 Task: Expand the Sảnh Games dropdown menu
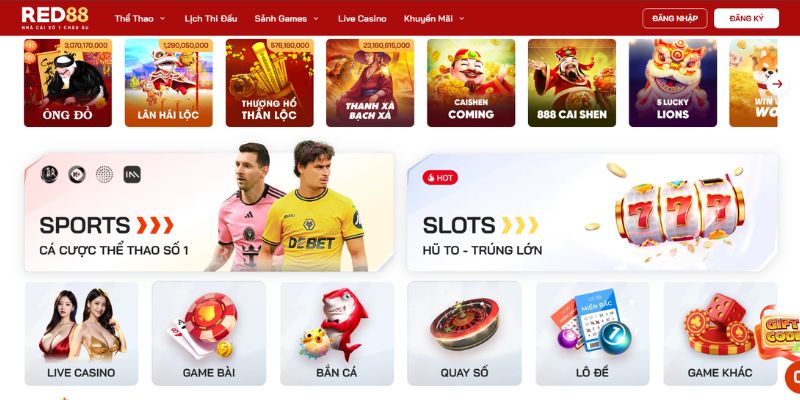[x=286, y=18]
